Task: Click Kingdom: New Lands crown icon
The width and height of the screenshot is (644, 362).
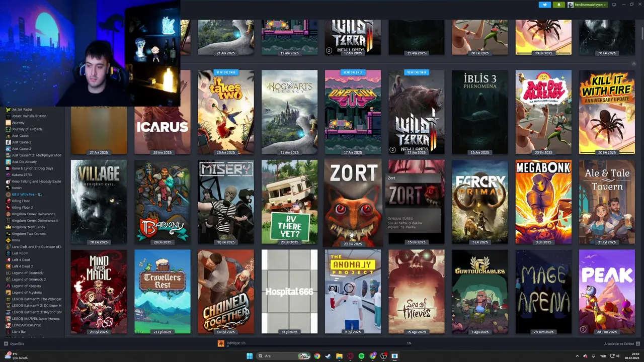Action: click(x=8, y=227)
